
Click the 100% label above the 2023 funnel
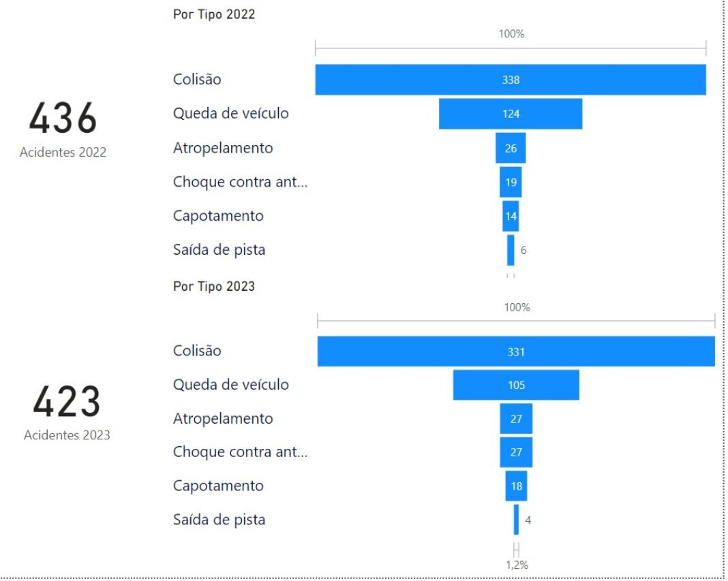pyautogui.click(x=517, y=307)
